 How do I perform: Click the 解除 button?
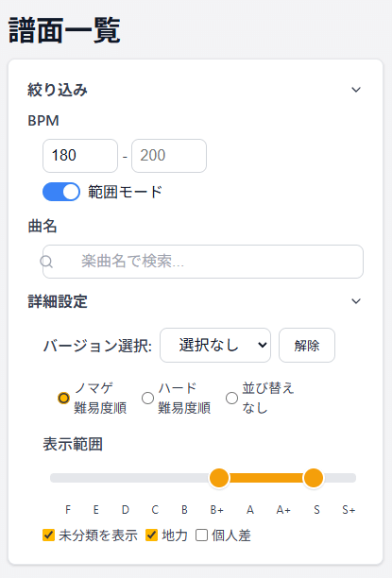307,346
